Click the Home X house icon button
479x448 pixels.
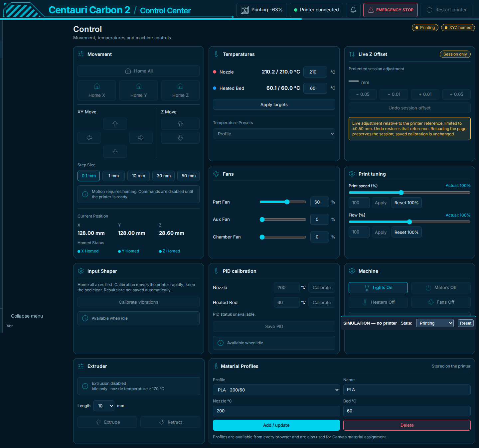(97, 90)
